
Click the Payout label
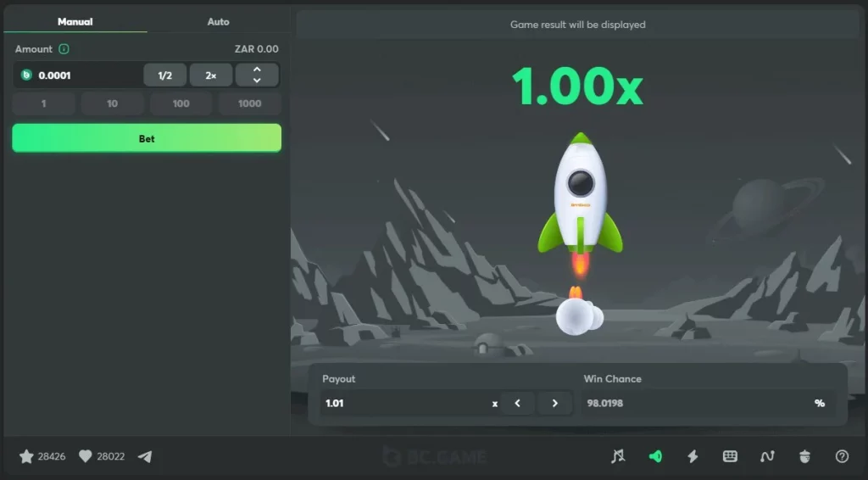339,379
